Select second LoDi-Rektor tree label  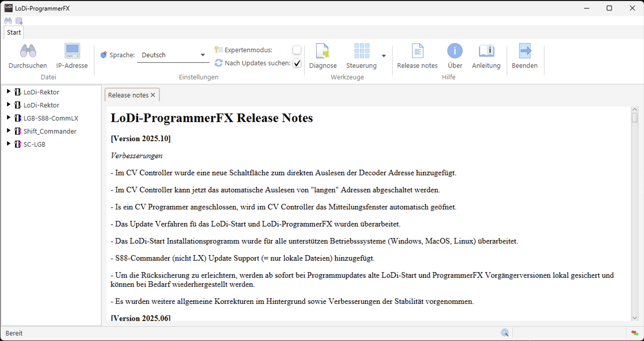(41, 105)
